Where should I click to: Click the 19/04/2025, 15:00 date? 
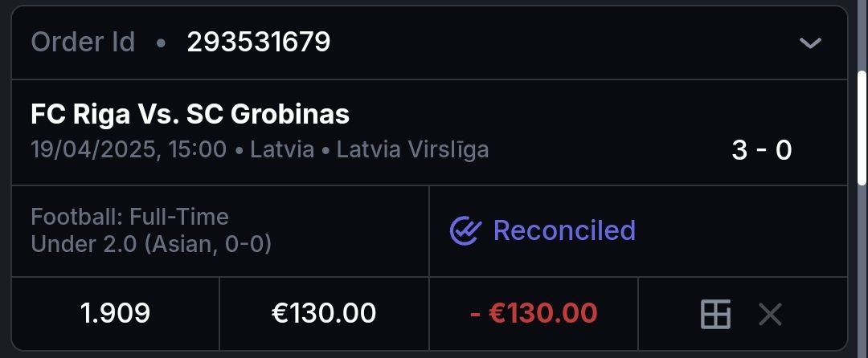pyautogui.click(x=129, y=149)
